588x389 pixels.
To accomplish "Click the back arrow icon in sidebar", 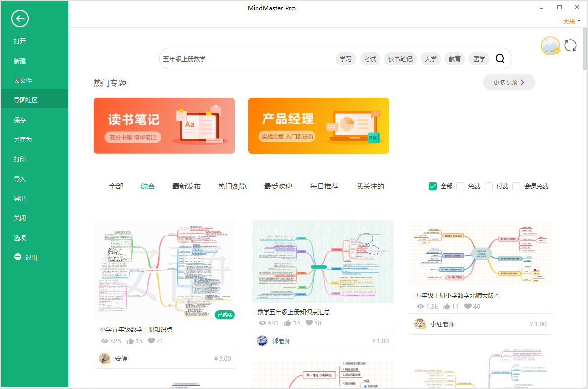I will [20, 19].
